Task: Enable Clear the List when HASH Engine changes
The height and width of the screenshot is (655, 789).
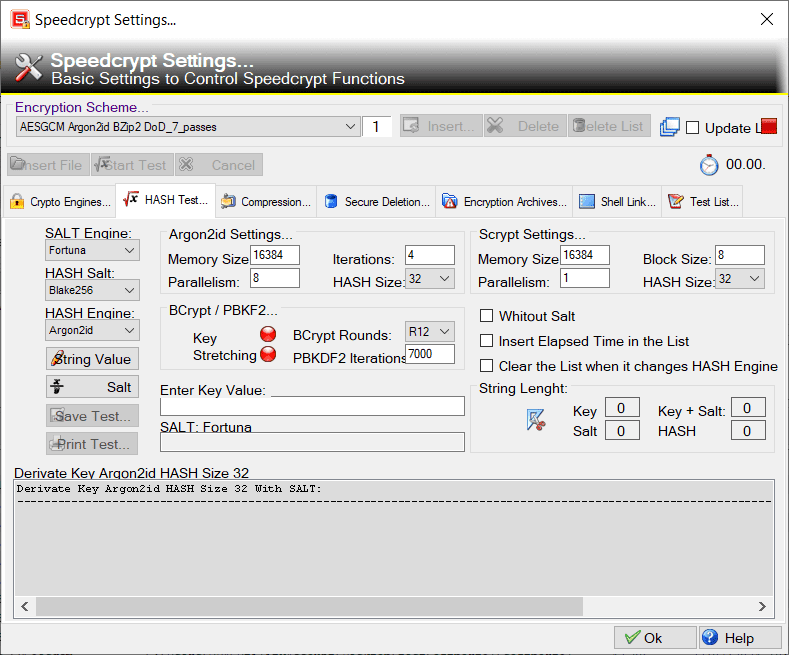Action: pyautogui.click(x=486, y=366)
